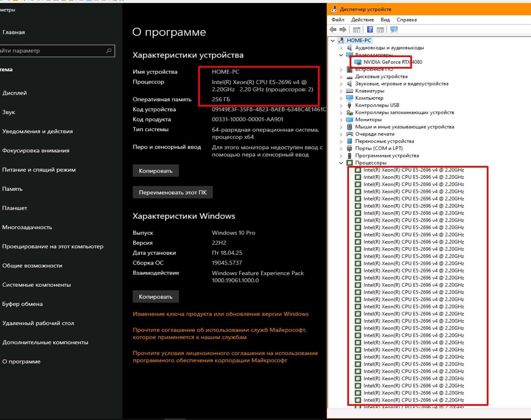The height and width of the screenshot is (420, 531).
Task: Expand Переносные устройства
Action: (341, 141)
